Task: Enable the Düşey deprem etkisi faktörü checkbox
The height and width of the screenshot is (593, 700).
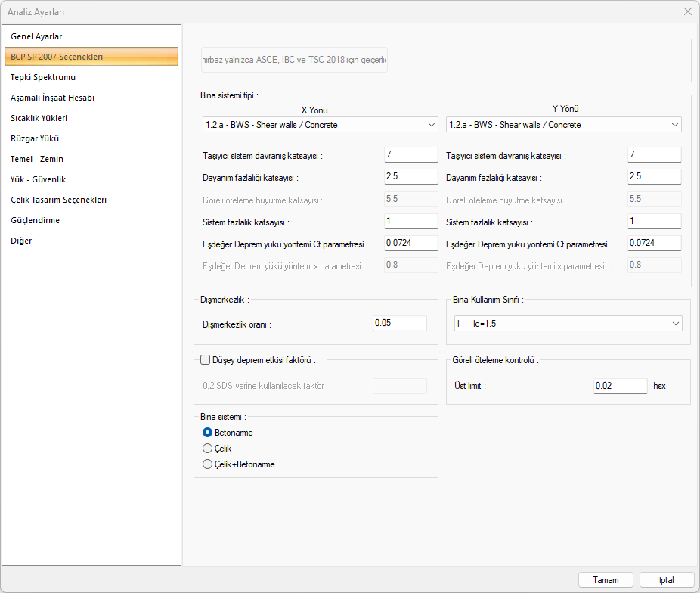Action: (x=206, y=360)
